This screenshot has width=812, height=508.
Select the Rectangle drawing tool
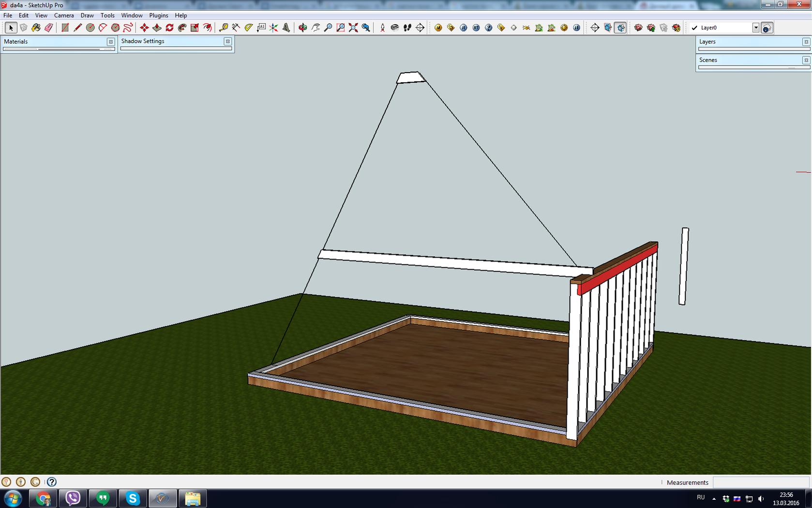(x=65, y=28)
